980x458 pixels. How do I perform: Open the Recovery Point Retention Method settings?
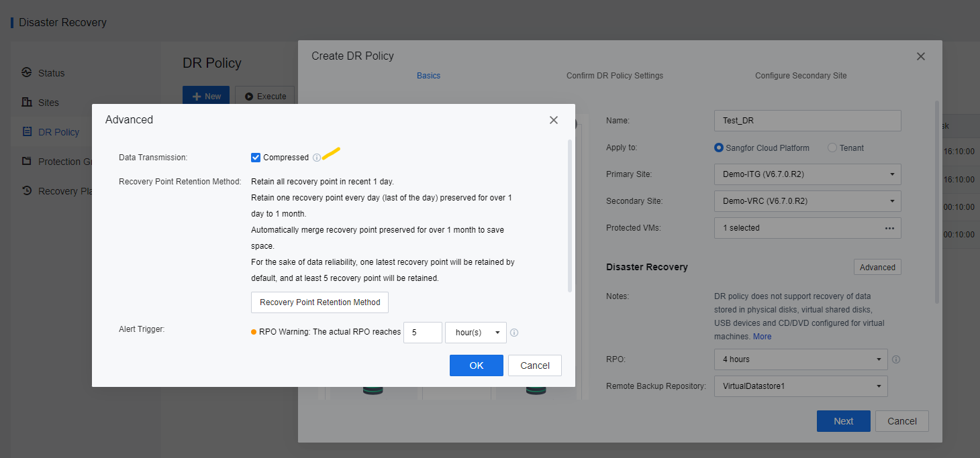coord(320,302)
